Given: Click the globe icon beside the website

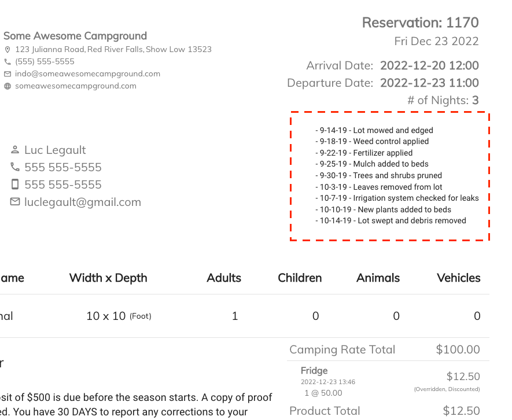Looking at the screenshot, I should (x=8, y=86).
